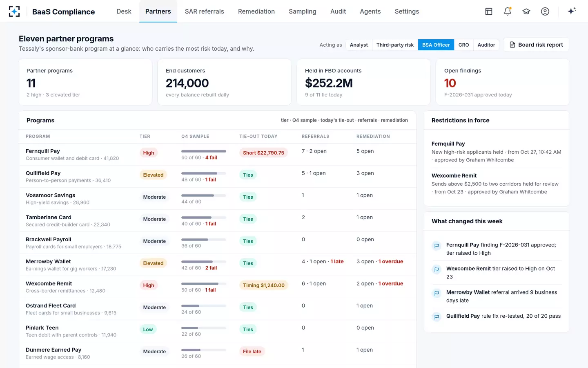588x368 pixels.
Task: Open the Fernquill Pay program
Action: [217, 155]
